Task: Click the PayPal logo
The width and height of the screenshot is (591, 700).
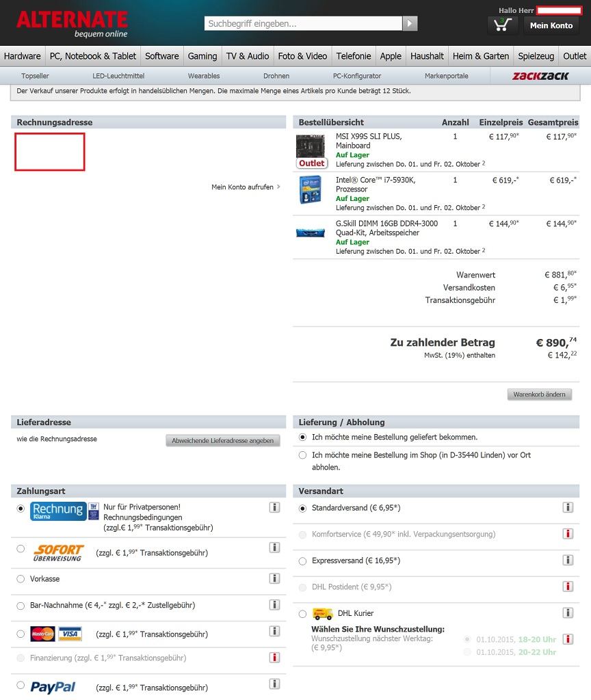Action: tap(53, 687)
